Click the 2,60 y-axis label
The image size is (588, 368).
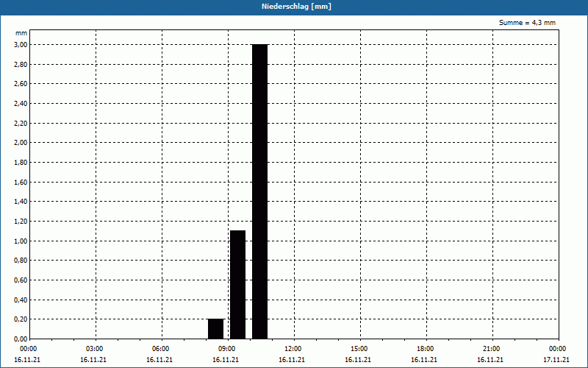point(21,84)
